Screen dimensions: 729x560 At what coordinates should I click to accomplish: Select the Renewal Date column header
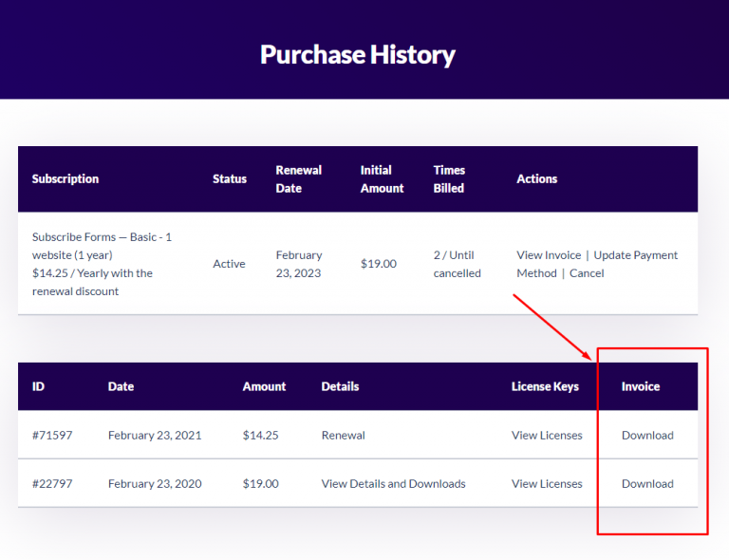(298, 178)
